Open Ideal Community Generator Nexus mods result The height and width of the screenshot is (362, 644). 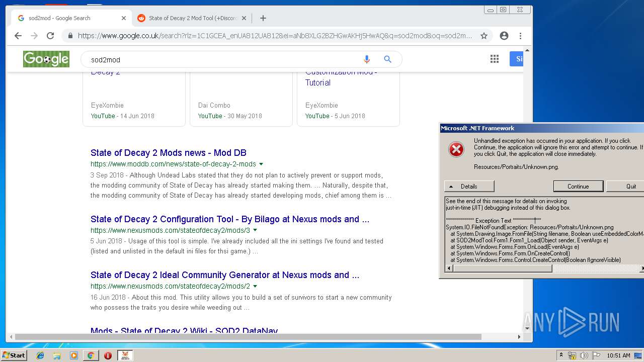pos(225,275)
